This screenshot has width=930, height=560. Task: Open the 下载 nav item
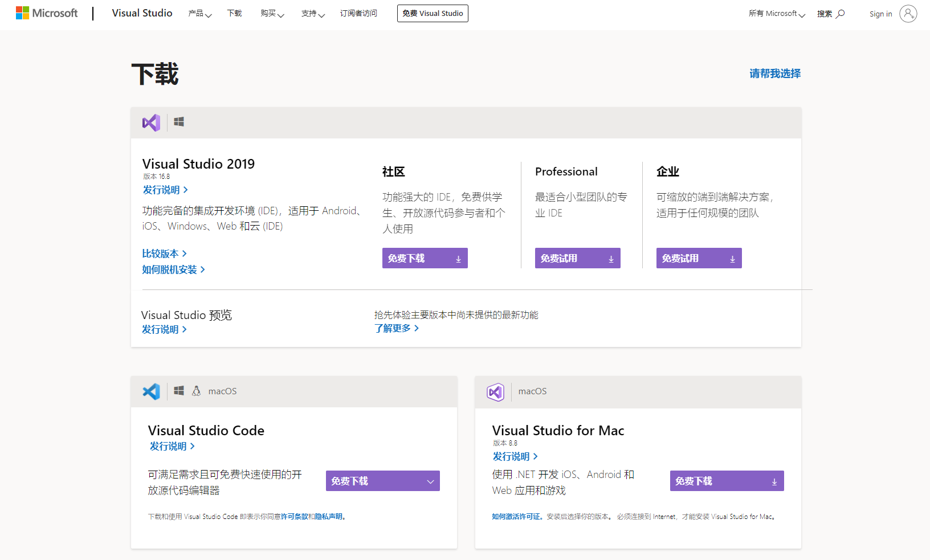coord(235,14)
